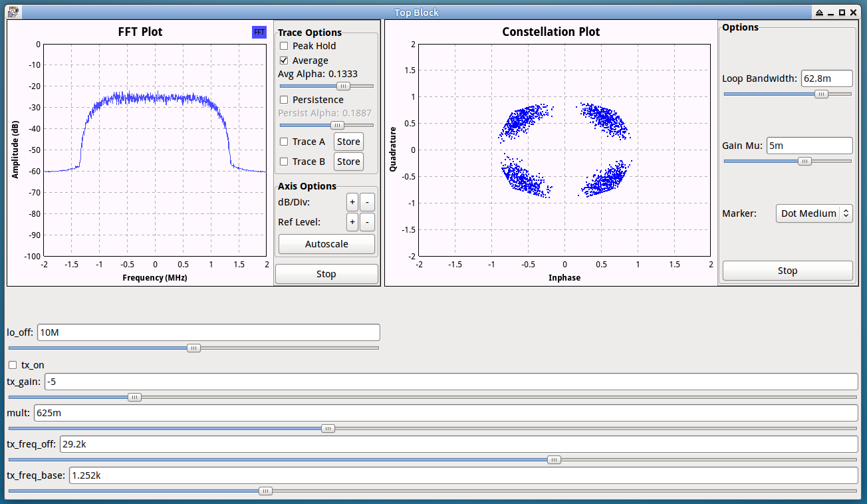
Task: Click the Amplitude (dB) axis label
Action: pyautogui.click(x=15, y=150)
